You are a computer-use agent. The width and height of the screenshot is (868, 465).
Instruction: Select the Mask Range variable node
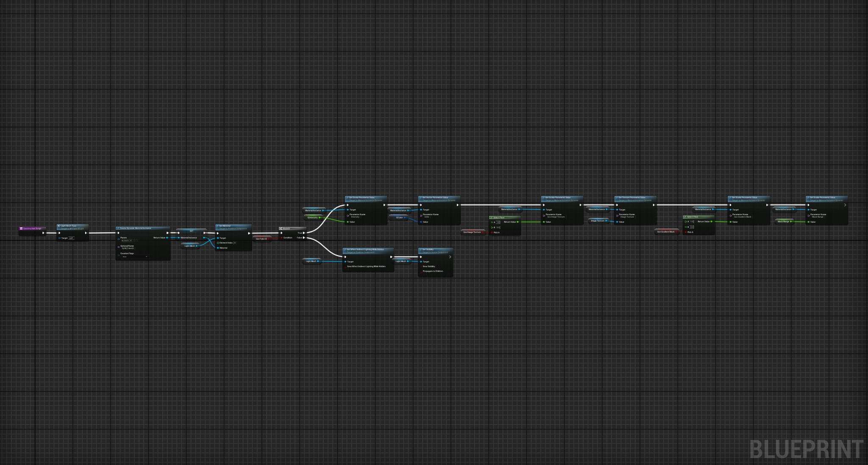[783, 221]
